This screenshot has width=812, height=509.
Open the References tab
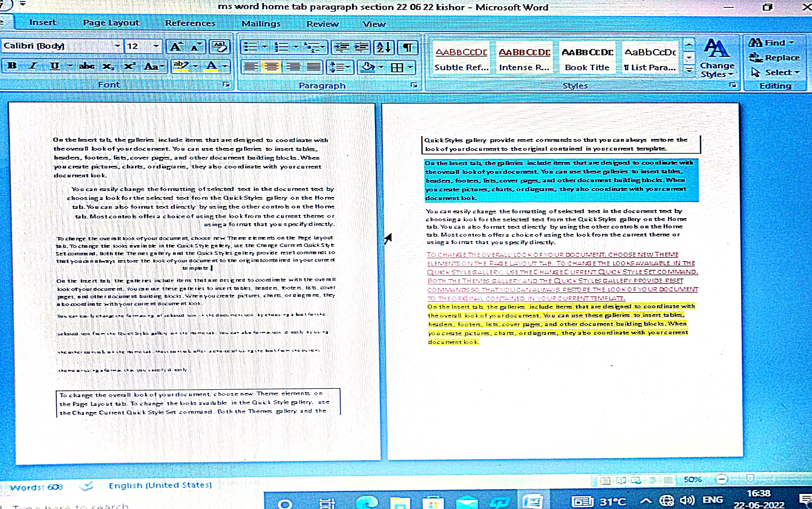point(190,23)
